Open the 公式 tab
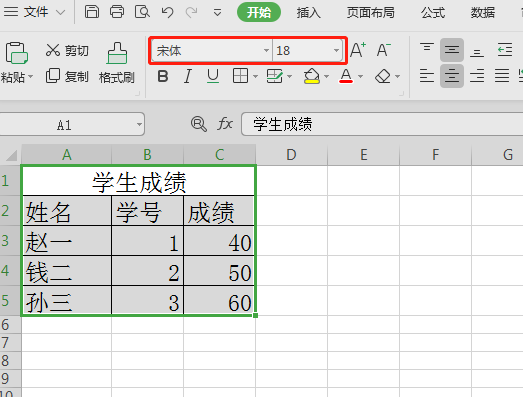The height and width of the screenshot is (397, 523). coord(433,13)
